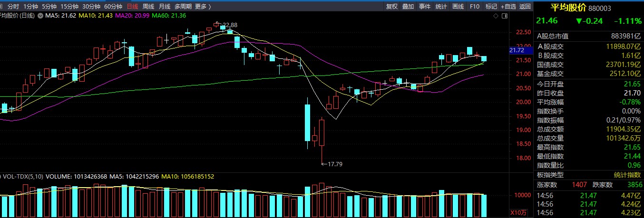
Task: Click the A股成交 value 11898.07亿
Action: [623, 46]
